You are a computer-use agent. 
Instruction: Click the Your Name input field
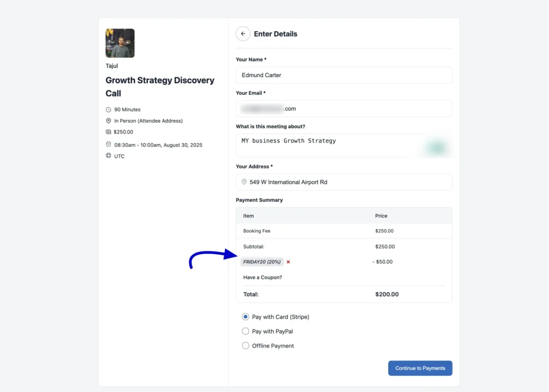click(344, 75)
